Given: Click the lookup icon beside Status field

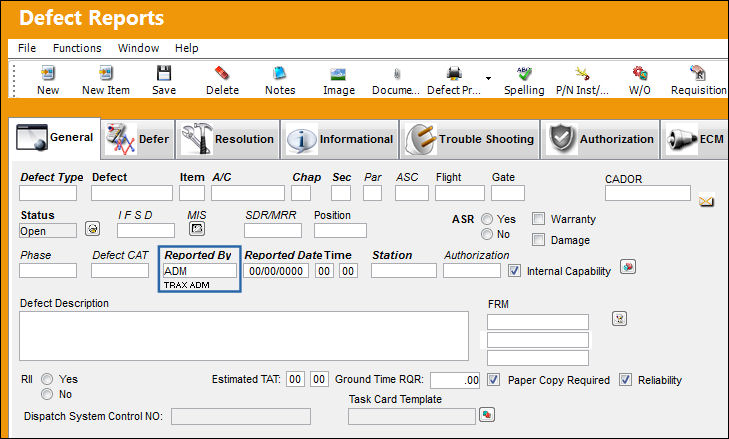Looking at the screenshot, I should click(93, 228).
